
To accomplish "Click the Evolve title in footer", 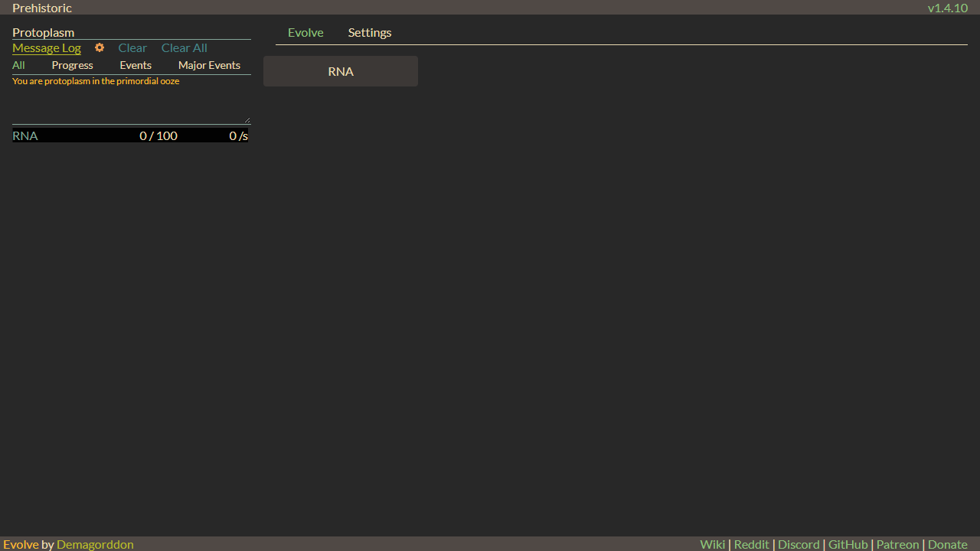I will (21, 544).
